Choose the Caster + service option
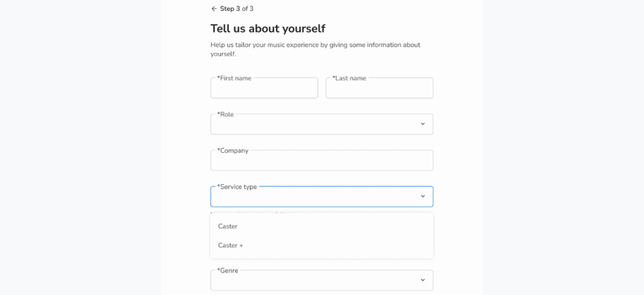The height and width of the screenshot is (295, 644). (230, 245)
